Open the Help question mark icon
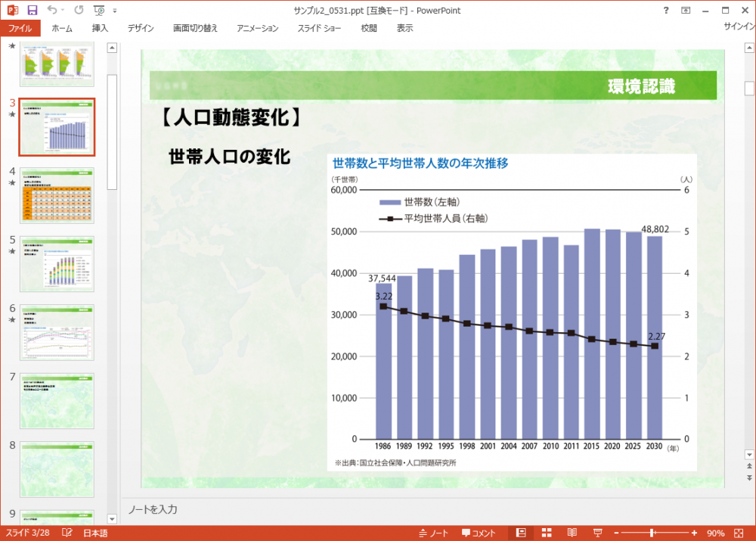The height and width of the screenshot is (541, 756). click(666, 11)
